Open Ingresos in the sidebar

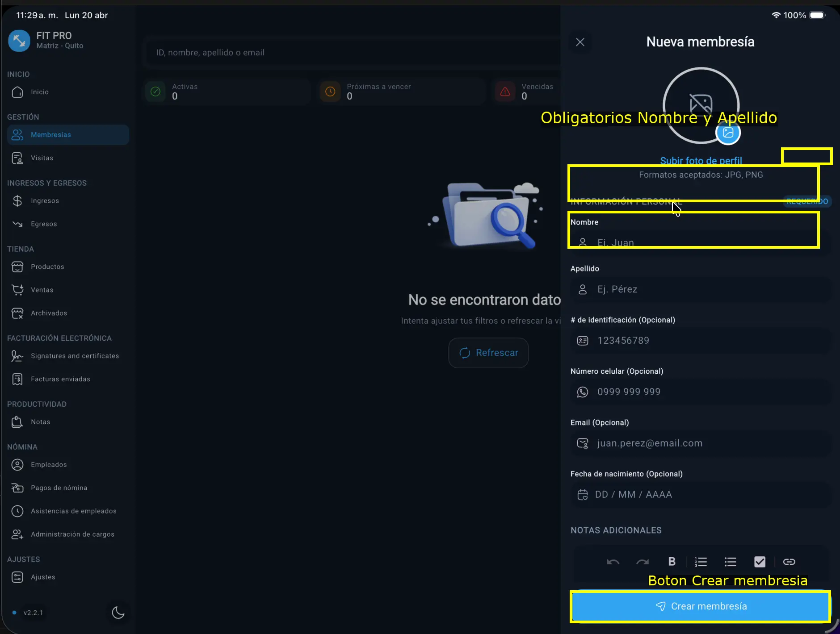pyautogui.click(x=45, y=201)
